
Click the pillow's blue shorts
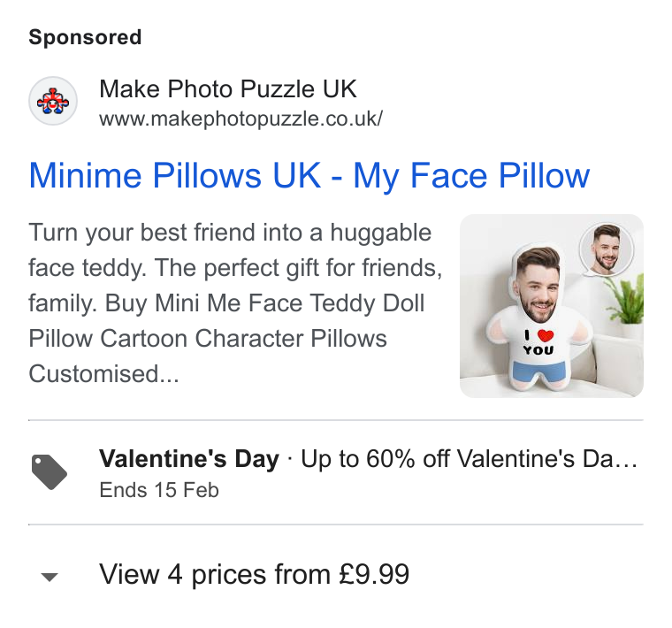click(x=538, y=372)
